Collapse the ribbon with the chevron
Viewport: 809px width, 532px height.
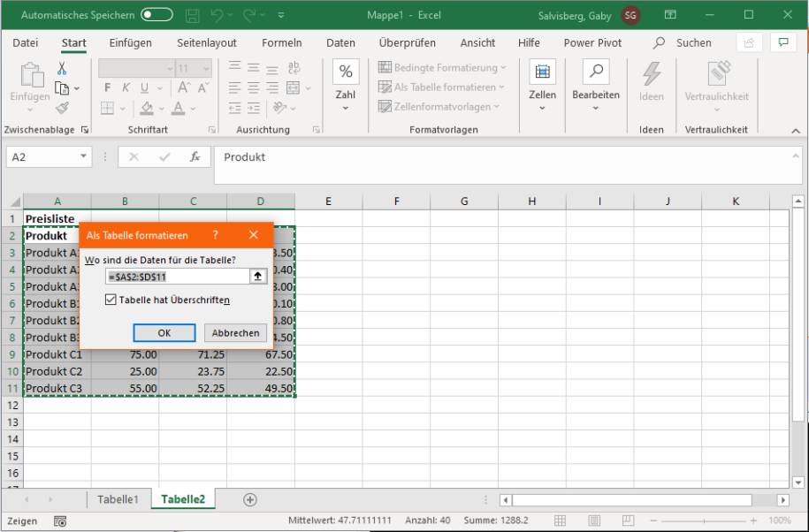click(x=794, y=131)
